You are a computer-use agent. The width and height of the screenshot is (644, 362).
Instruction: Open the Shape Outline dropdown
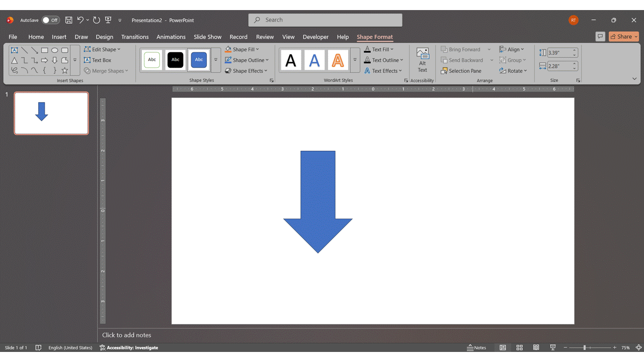tap(247, 60)
